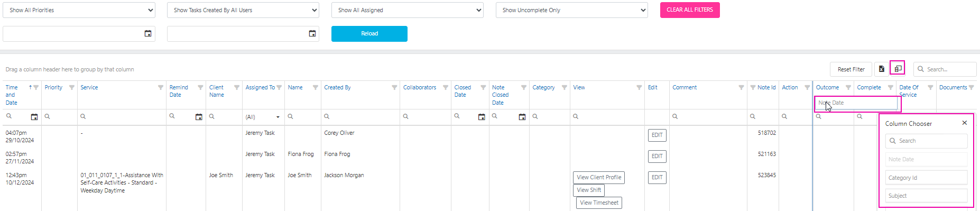The height and width of the screenshot is (211, 980).
Task: Click the grid Search box
Action: click(x=945, y=69)
